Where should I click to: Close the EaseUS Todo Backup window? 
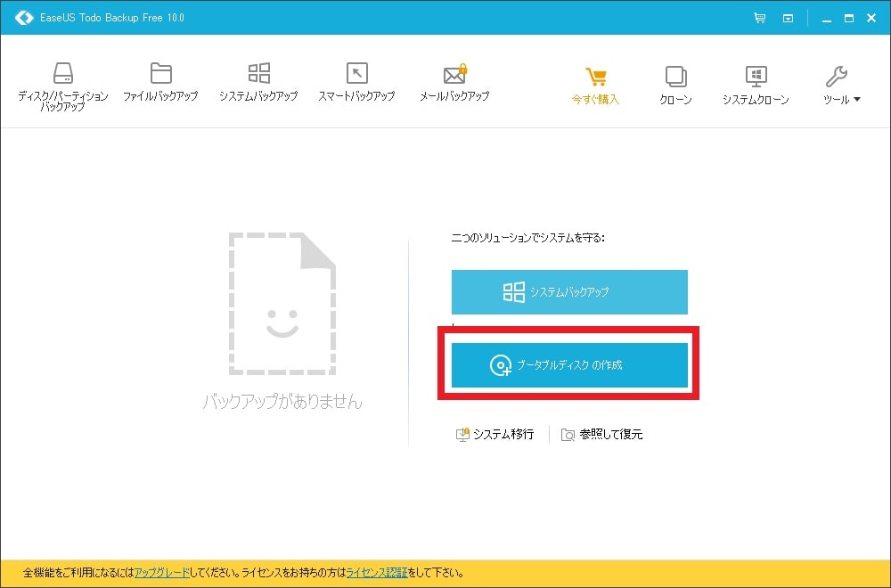(871, 18)
